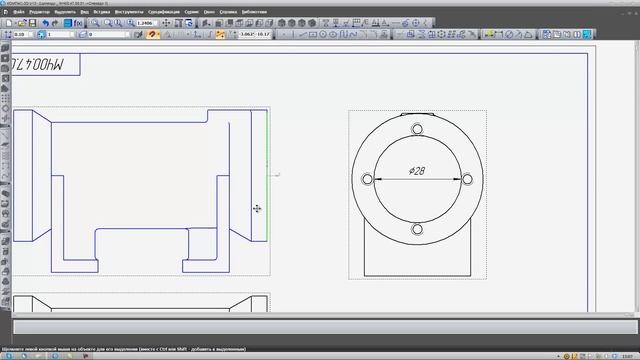This screenshot has height=360, width=640.
Task: Expand the magnet snaps dropdown arrow
Action: 158,34
